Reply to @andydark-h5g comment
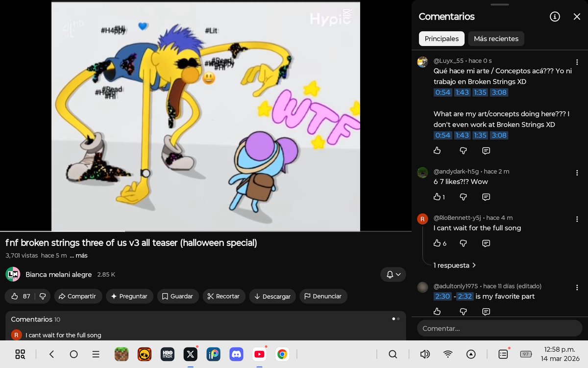This screenshot has height=368, width=588. (x=486, y=197)
